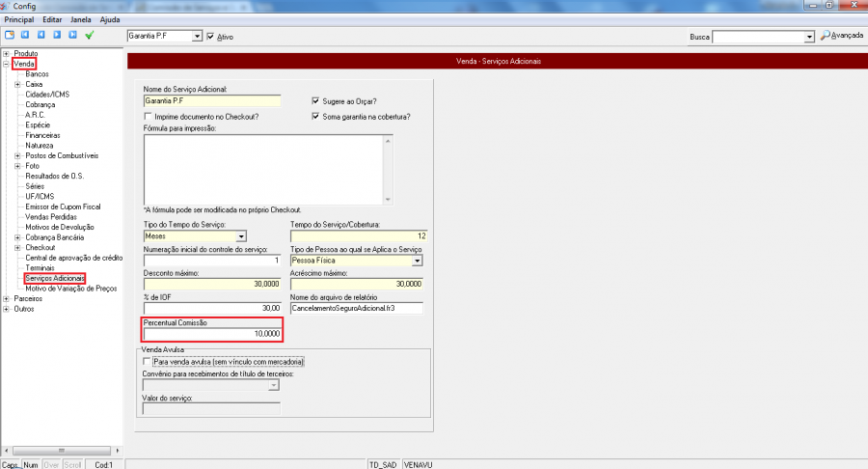Expand Postos de Combustíveis node
This screenshot has height=469, width=868.
tap(17, 155)
